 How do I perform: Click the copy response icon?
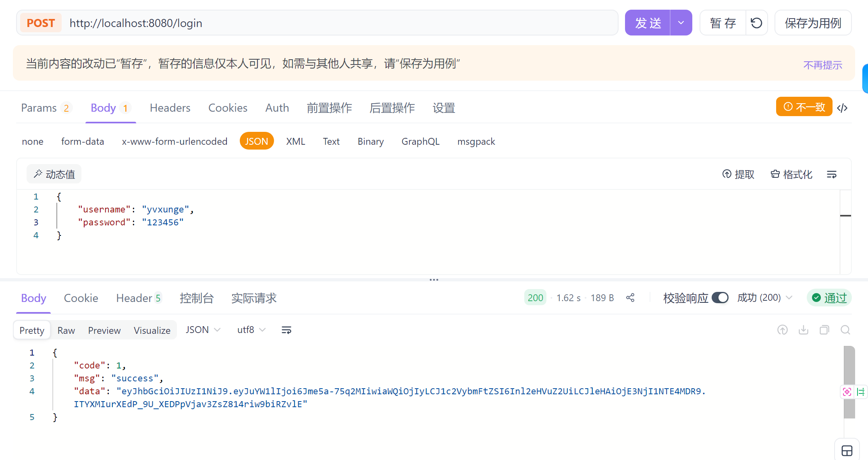[824, 330]
